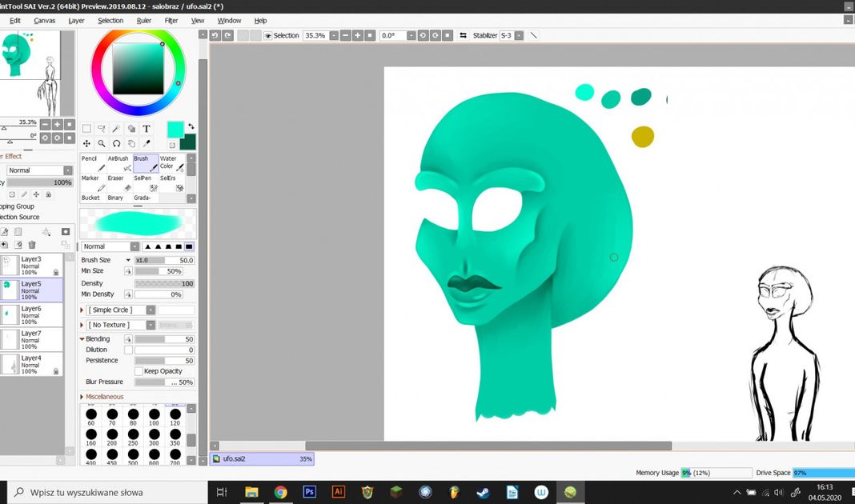Open the Layer menu
855x504 pixels.
[76, 21]
